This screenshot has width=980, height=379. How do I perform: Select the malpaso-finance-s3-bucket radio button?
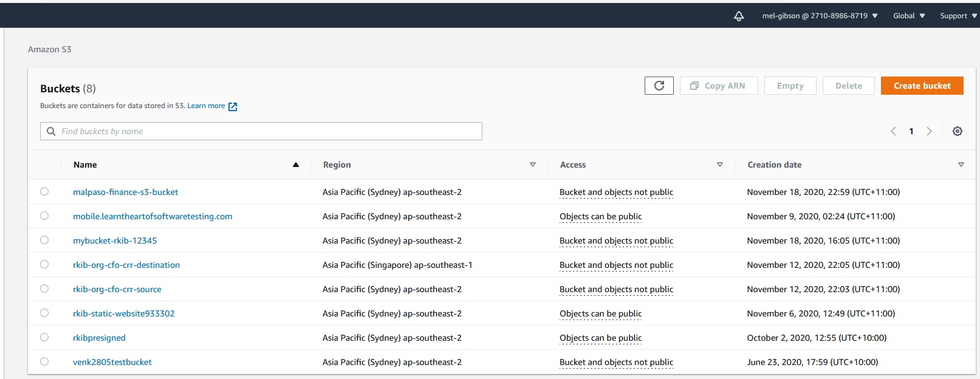44,191
